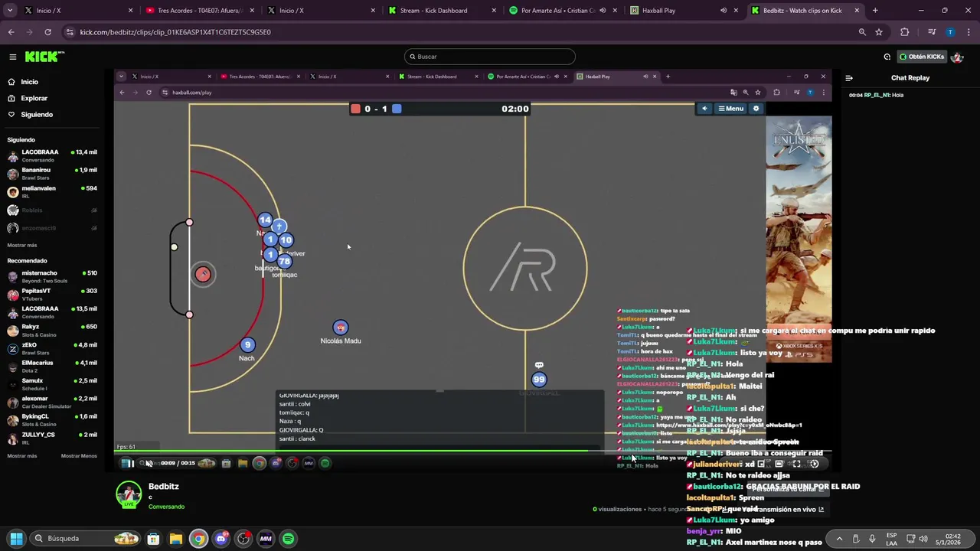Mute the Haxball Play tab audio
Screen dimensions: 980x551
point(724,11)
